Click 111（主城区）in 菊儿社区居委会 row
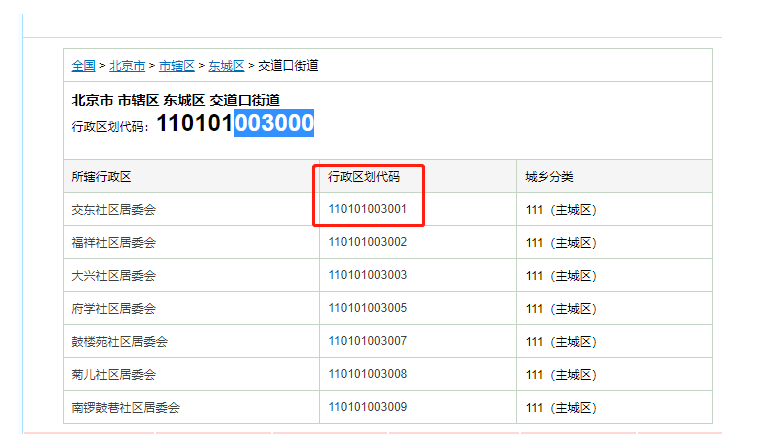This screenshot has height=434, width=762. pos(561,375)
